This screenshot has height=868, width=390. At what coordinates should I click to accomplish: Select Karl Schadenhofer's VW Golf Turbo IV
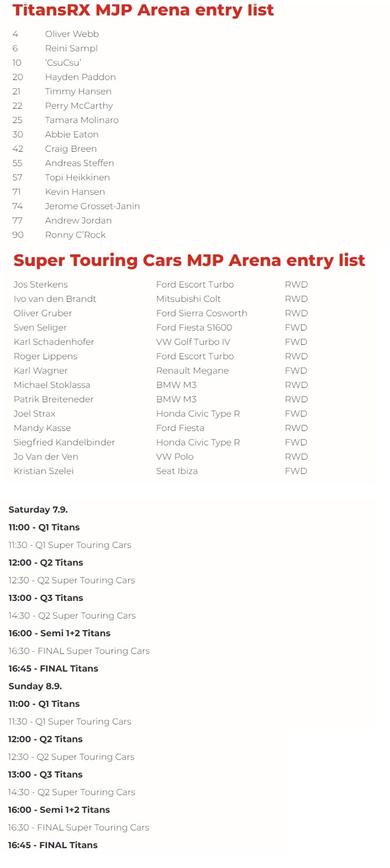tap(193, 342)
